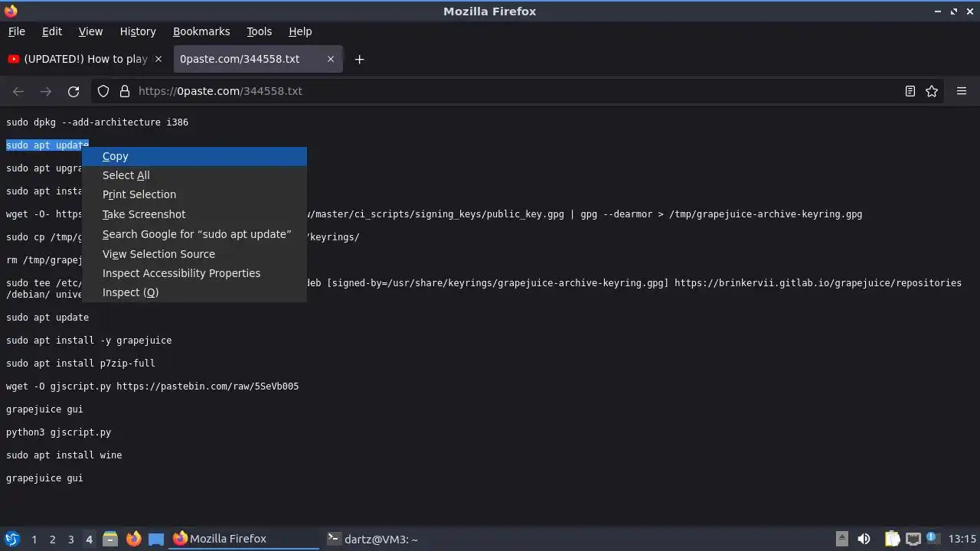The image size is (980, 551).
Task: Open the Firefox hamburger application menu
Action: pyautogui.click(x=962, y=91)
